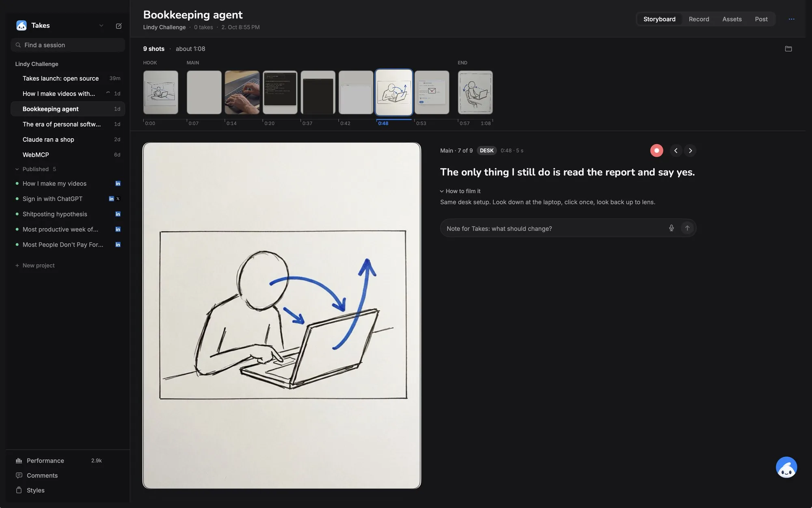Screen dimensions: 812x508
Task: Click the Takes app logo icon
Action: coord(22,26)
